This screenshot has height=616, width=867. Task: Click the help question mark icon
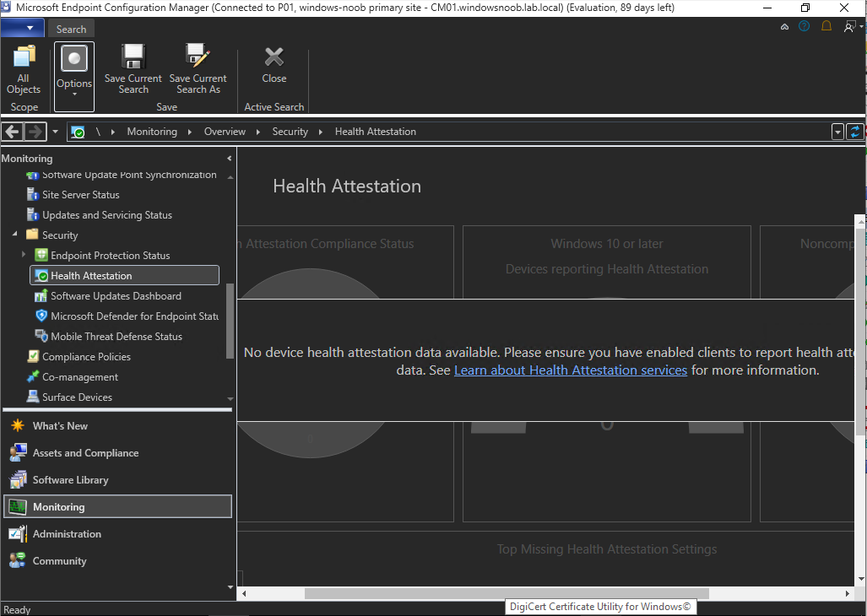(804, 26)
